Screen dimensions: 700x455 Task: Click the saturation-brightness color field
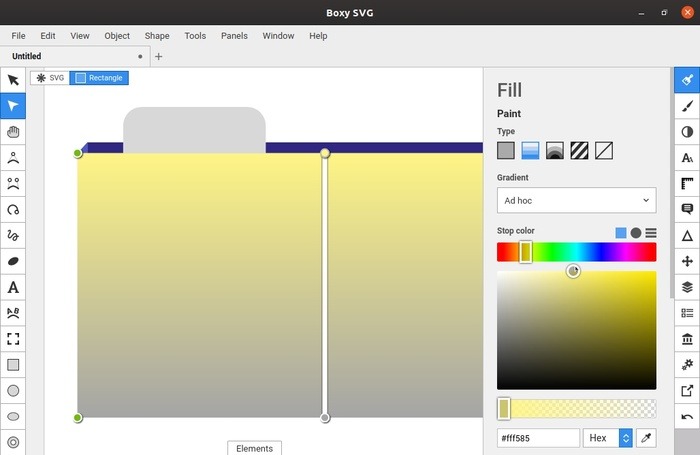tap(576, 330)
